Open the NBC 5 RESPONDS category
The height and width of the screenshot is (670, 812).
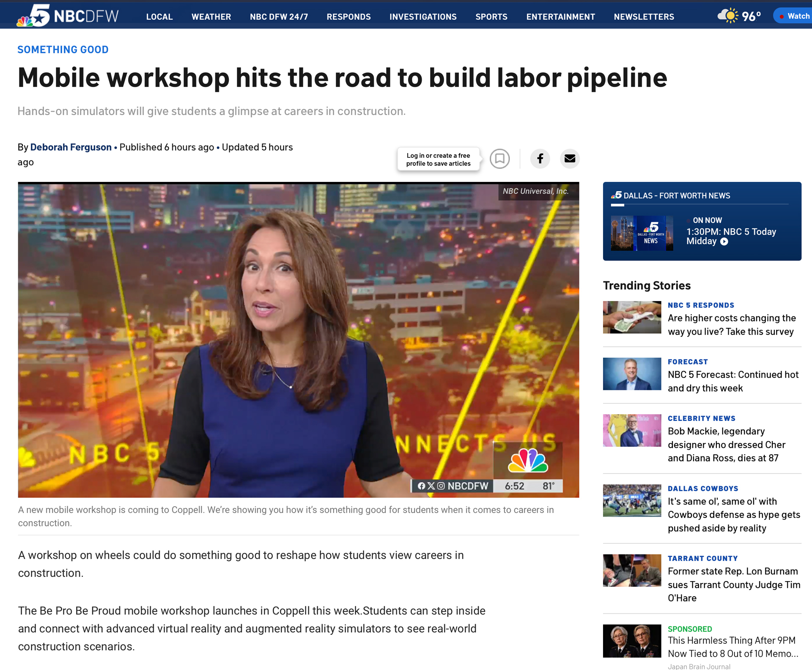(701, 305)
